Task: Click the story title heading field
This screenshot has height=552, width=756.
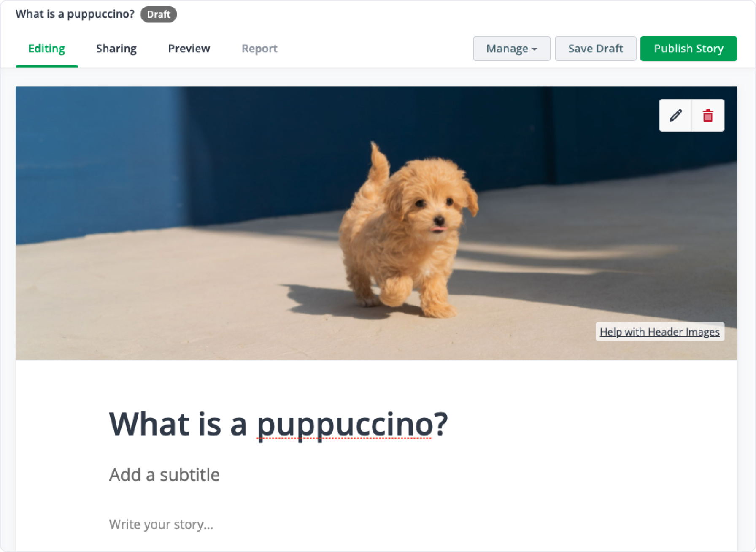Action: click(278, 424)
